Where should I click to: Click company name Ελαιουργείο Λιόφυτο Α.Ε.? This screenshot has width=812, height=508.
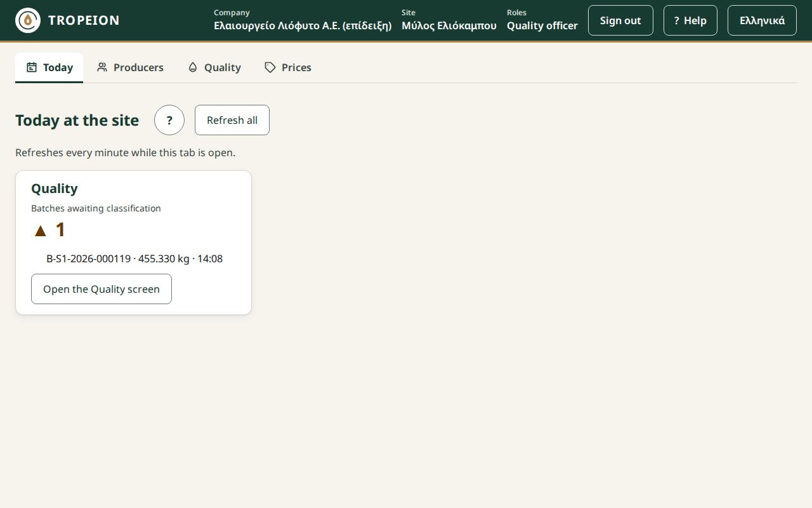coord(303,25)
